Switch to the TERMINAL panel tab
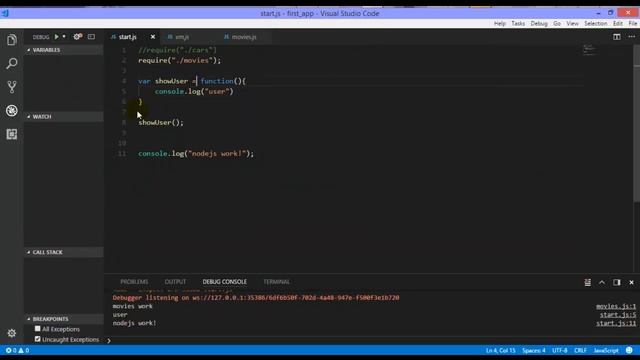The image size is (640, 360). (276, 282)
